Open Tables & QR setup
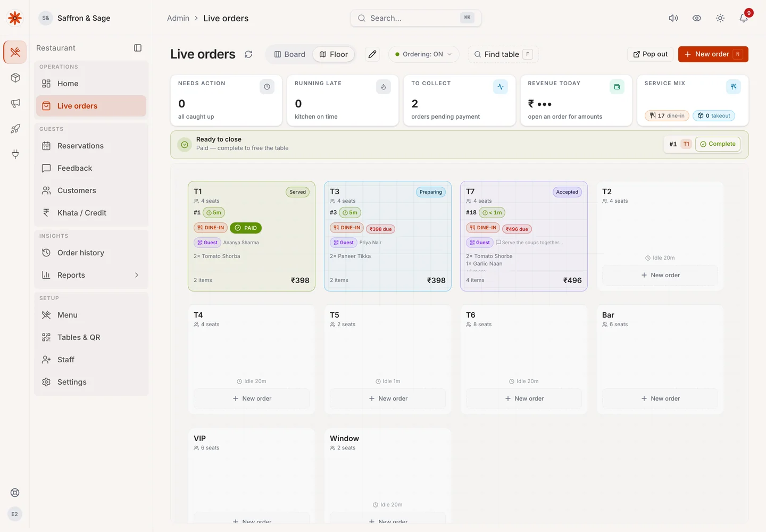Image resolution: width=766 pixels, height=532 pixels. (x=91, y=337)
